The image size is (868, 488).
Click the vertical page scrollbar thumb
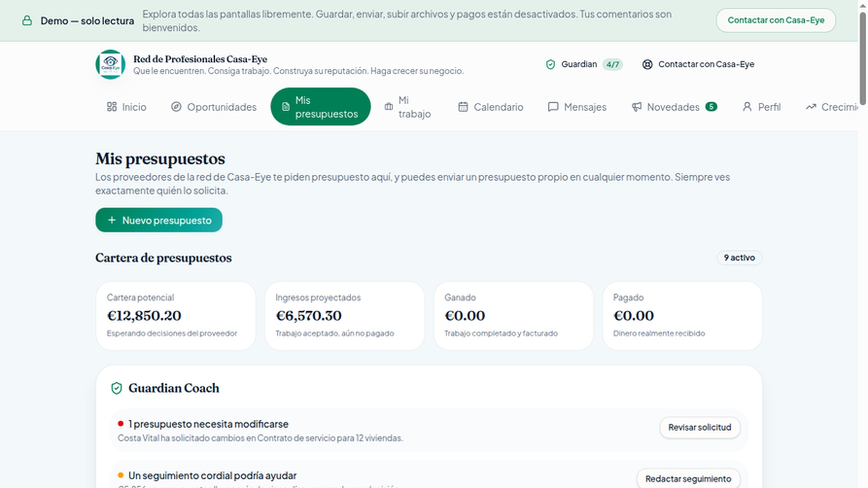863,59
